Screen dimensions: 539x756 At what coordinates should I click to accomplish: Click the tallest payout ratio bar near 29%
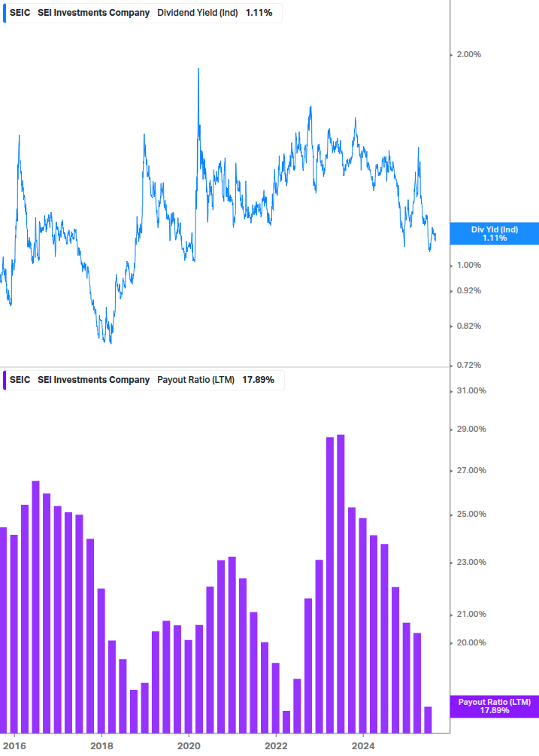[341, 584]
